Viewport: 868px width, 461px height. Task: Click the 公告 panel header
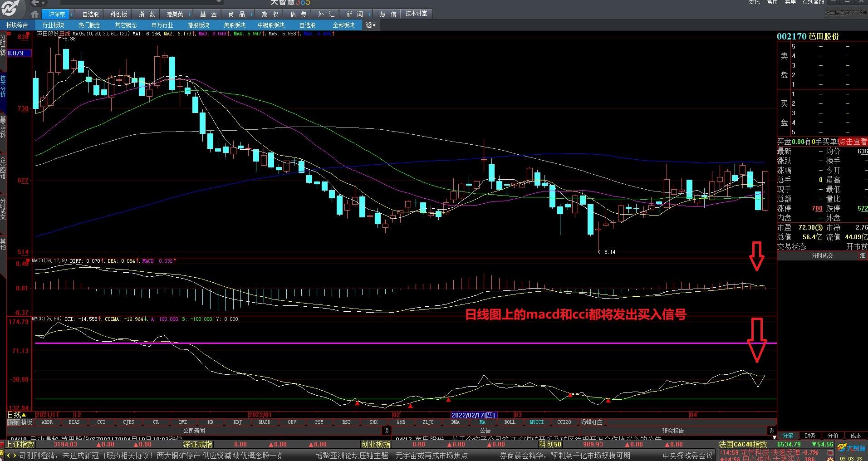coord(485,431)
